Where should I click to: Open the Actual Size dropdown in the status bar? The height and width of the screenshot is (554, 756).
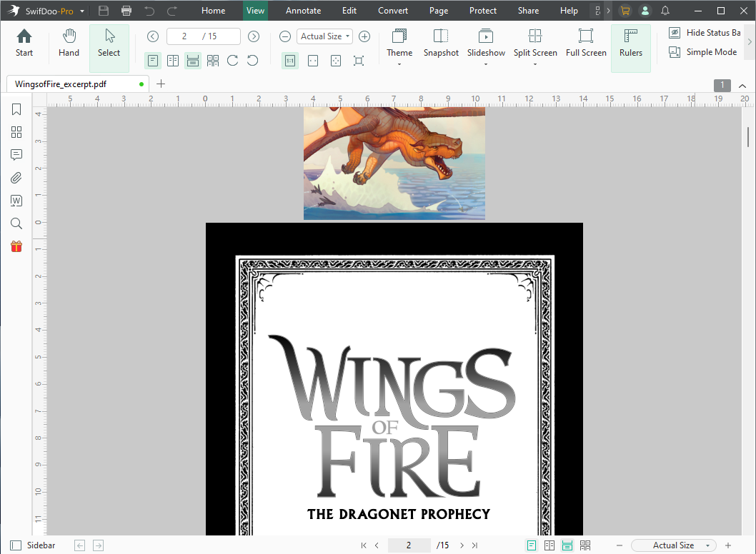[674, 545]
